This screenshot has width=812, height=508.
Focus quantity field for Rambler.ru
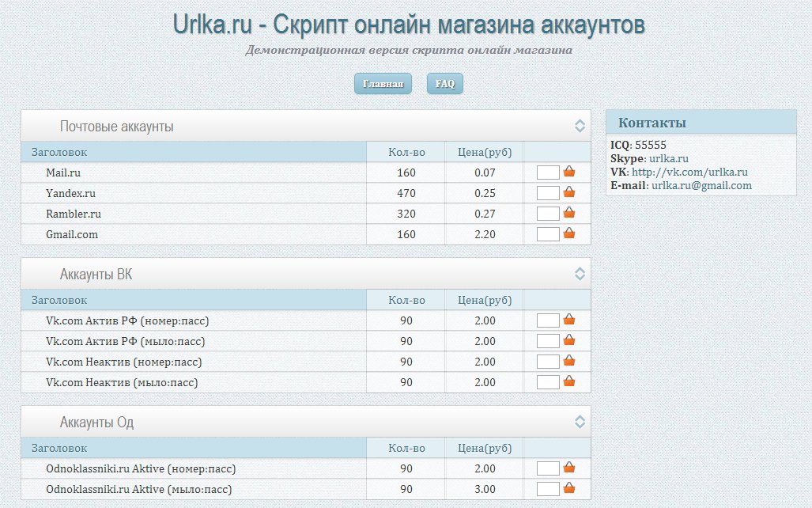548,214
